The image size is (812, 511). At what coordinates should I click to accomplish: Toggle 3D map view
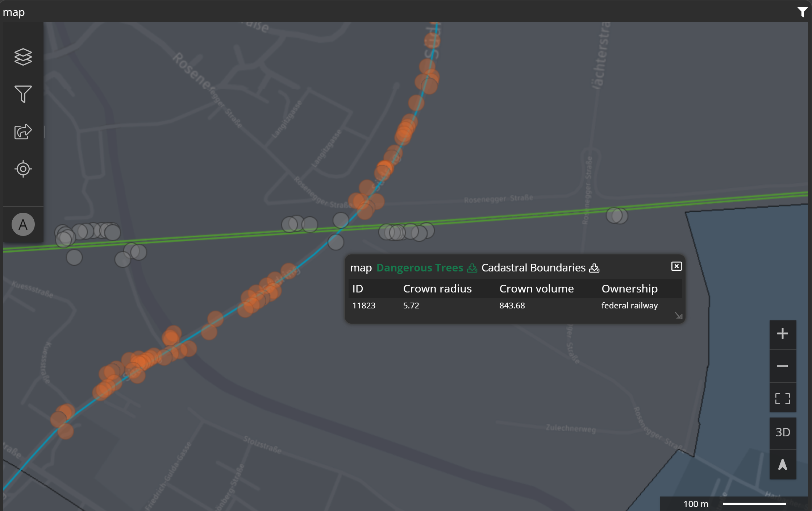pos(782,432)
